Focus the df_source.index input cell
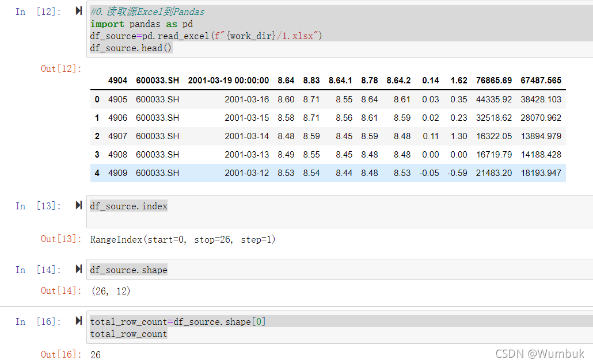This screenshot has width=593, height=364. [340, 211]
